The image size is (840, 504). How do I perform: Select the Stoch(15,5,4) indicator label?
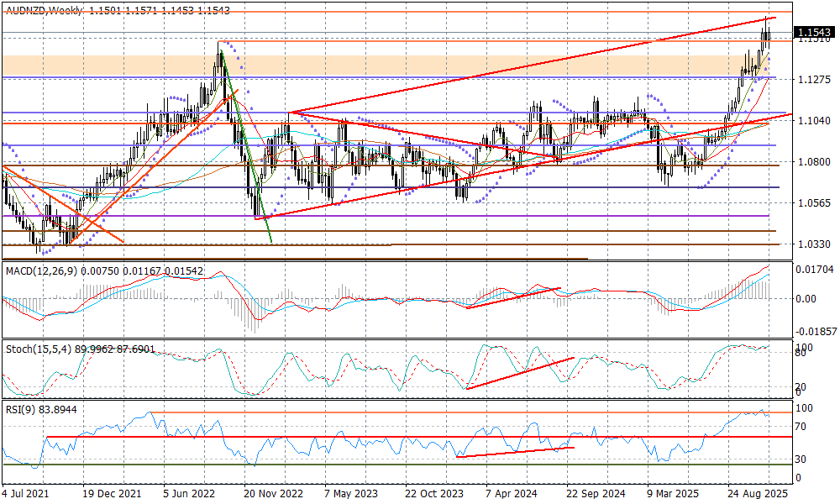[x=34, y=347]
